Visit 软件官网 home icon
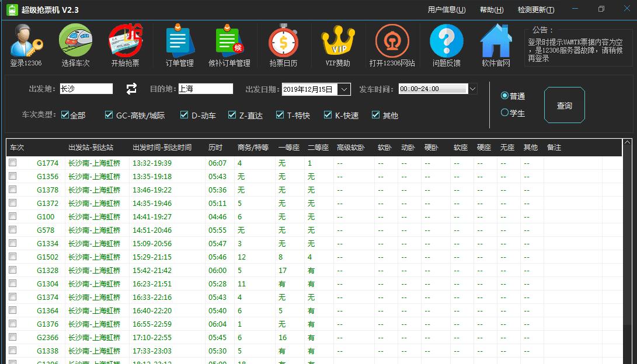 [496, 45]
